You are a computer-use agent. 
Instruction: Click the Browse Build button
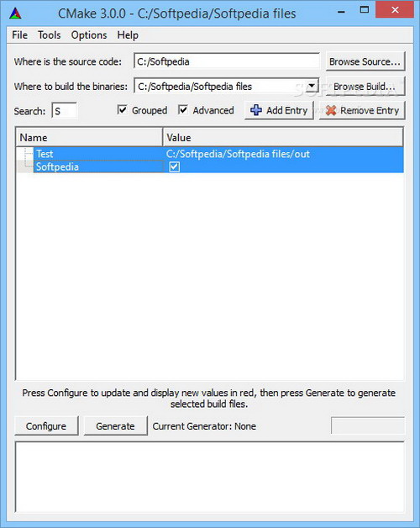(365, 87)
